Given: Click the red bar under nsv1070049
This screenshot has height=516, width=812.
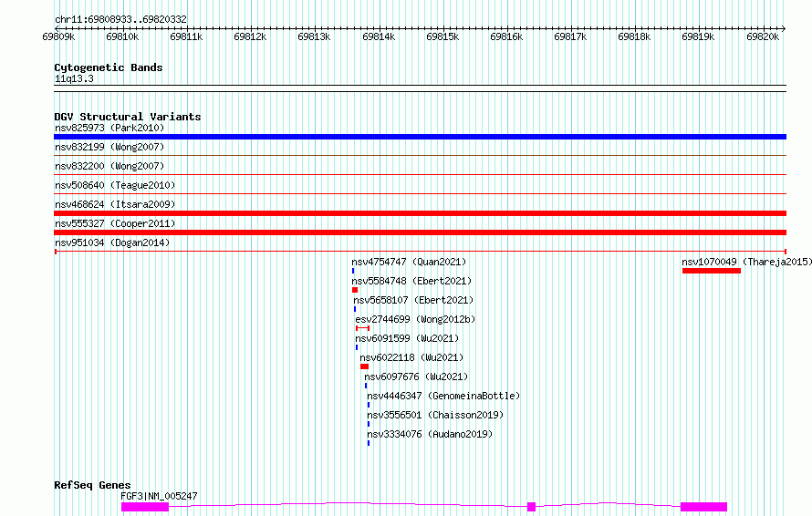Looking at the screenshot, I should 712,271.
